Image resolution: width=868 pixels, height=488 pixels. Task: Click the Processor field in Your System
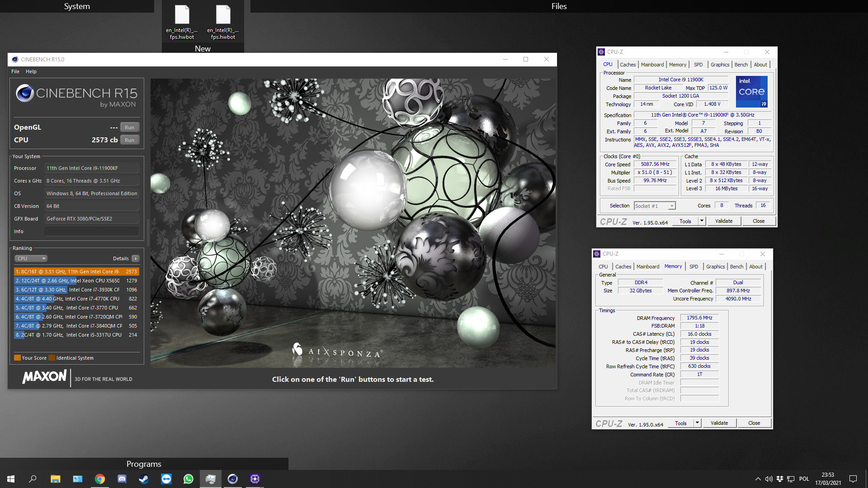click(92, 168)
